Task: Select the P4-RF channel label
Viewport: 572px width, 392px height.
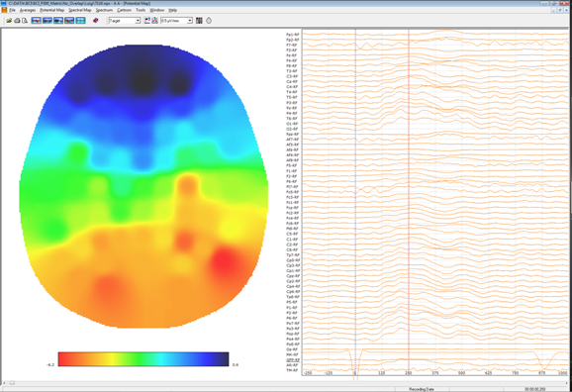Action: pos(292,113)
